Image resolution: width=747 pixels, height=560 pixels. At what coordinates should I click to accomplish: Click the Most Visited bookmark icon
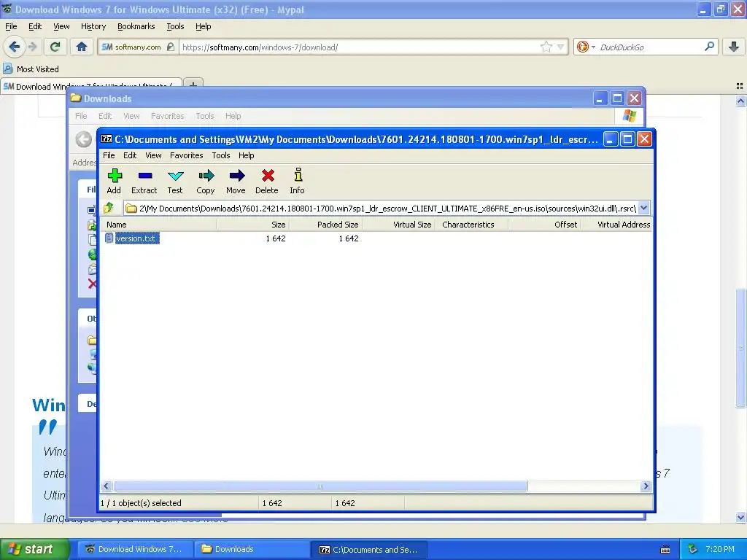click(x=7, y=69)
